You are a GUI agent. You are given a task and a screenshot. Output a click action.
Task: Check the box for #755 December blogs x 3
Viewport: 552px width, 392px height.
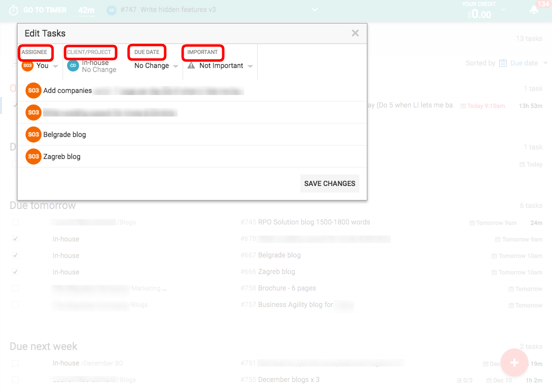pos(15,379)
